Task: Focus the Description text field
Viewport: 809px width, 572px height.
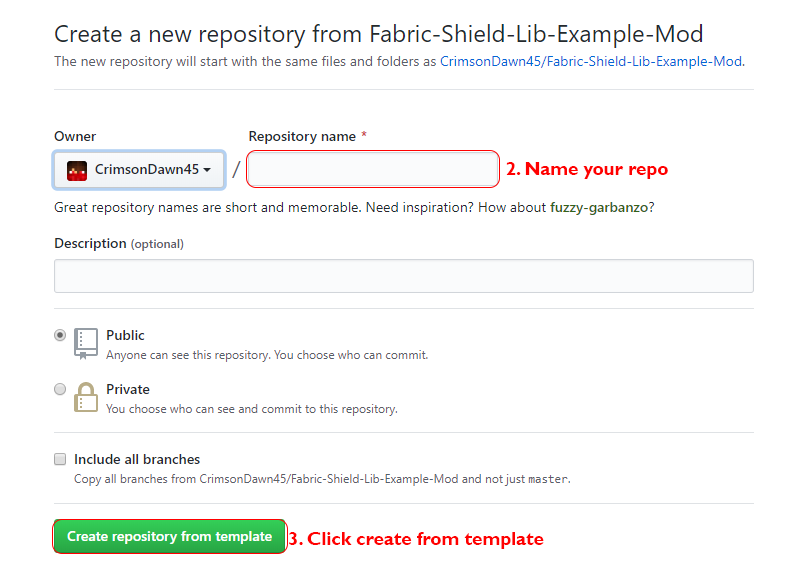Action: pyautogui.click(x=403, y=276)
